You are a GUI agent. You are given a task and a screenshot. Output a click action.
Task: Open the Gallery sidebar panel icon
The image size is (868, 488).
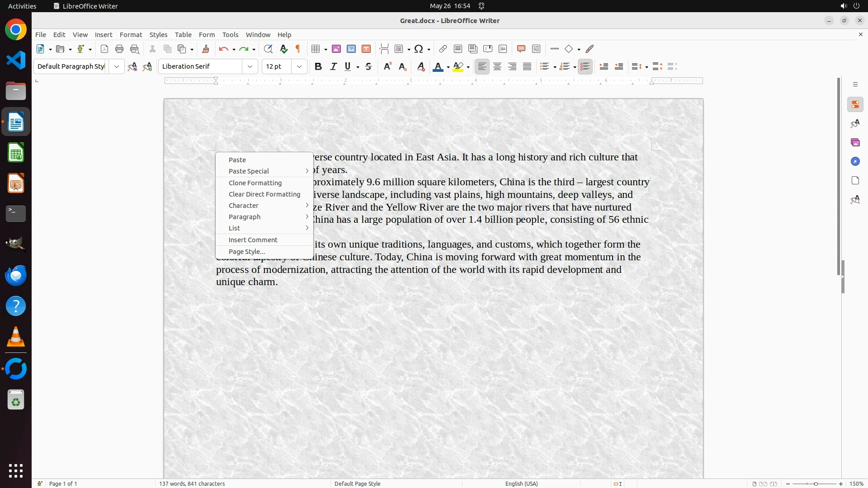[855, 142]
